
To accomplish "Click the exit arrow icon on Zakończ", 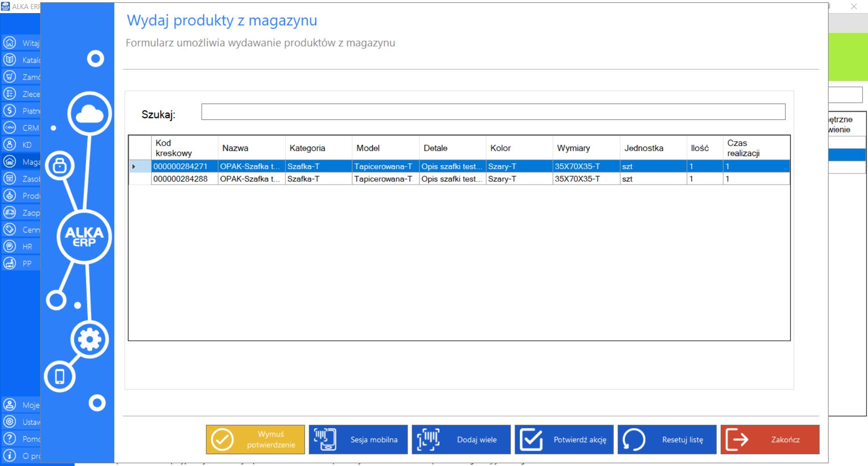I will [737, 439].
